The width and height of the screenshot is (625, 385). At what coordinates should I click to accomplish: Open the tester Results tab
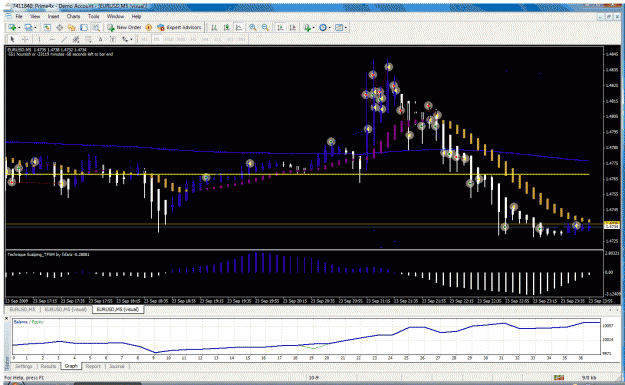48,366
